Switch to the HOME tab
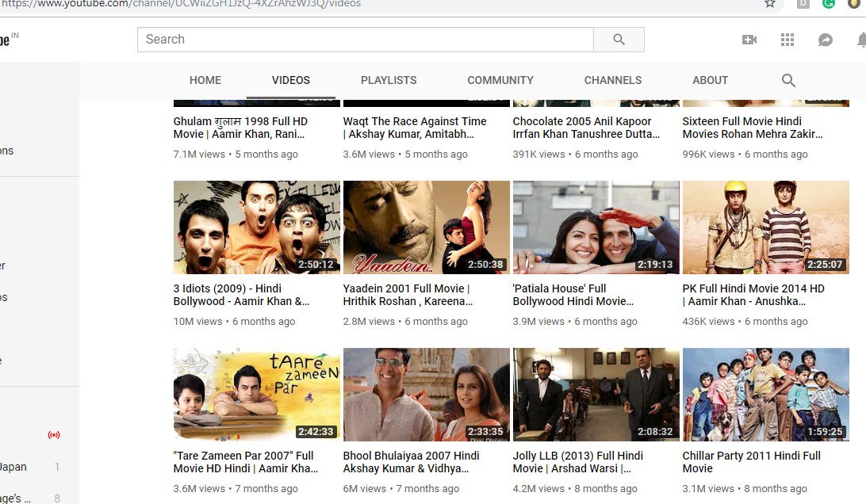The image size is (866, 504). (x=205, y=80)
